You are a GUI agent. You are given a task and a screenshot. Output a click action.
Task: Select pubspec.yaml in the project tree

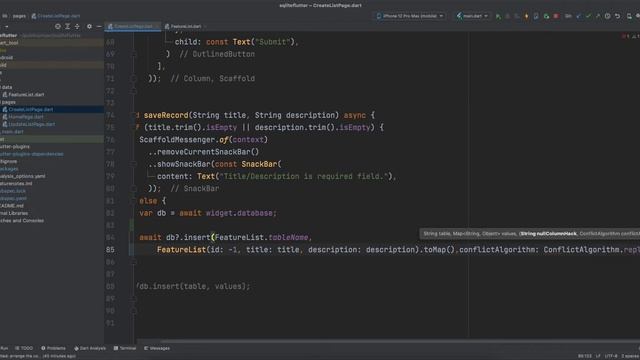pos(13,198)
